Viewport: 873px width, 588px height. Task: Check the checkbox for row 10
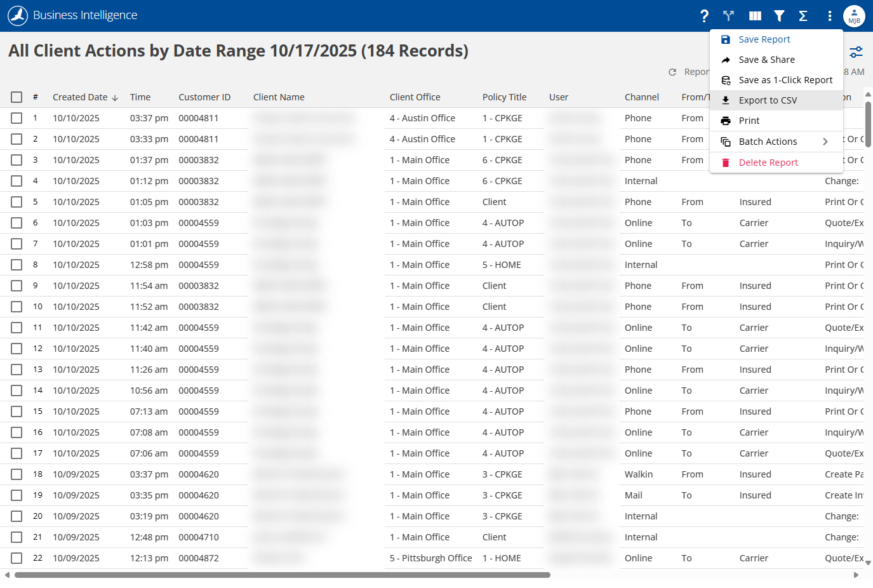(17, 307)
